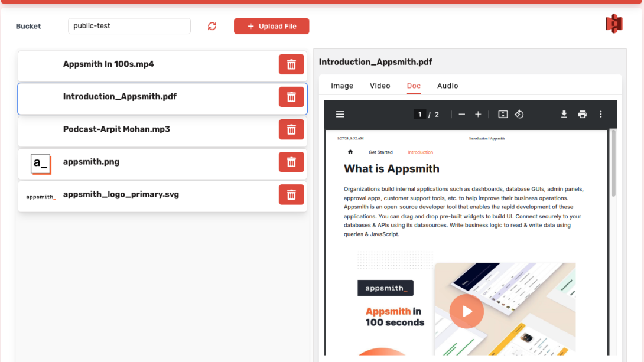Screen dimensions: 644x362
Task: Rotate the PDF page
Action: (x=519, y=114)
